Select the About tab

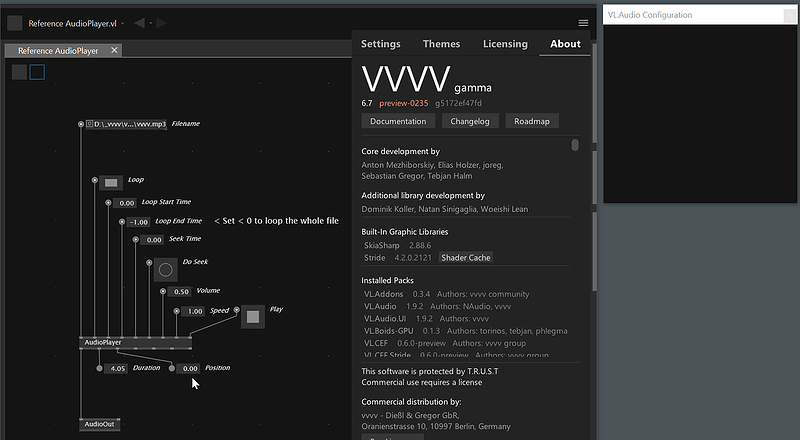[565, 44]
